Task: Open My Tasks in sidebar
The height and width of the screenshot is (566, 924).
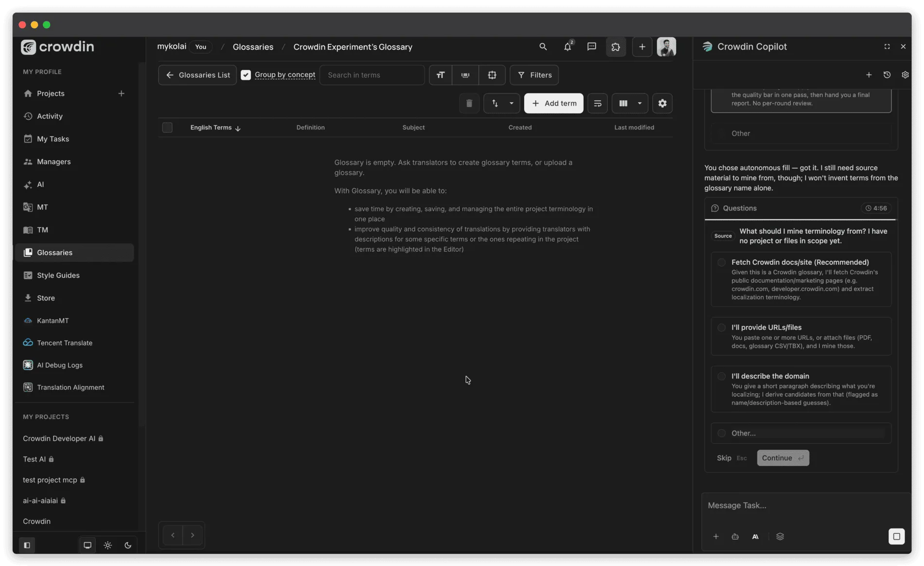Action: (53, 139)
